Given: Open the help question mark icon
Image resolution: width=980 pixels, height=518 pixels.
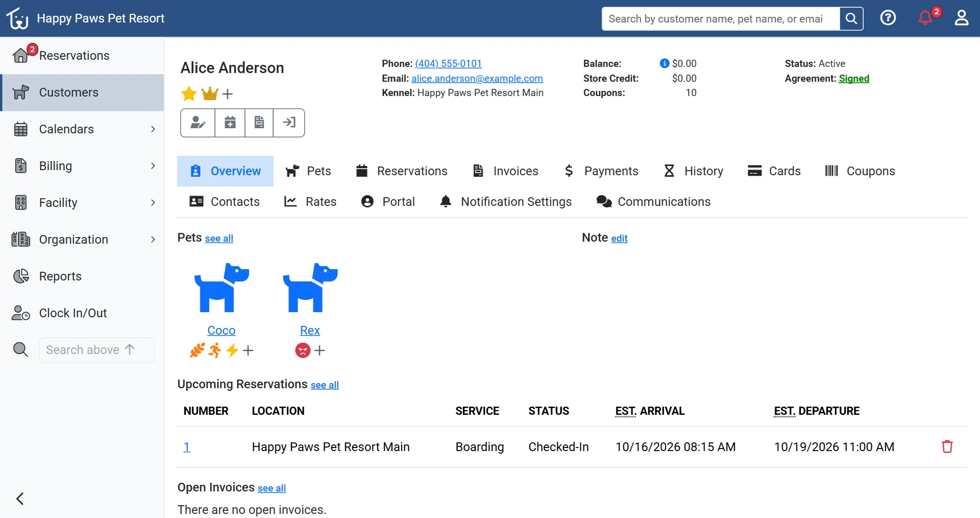Looking at the screenshot, I should (888, 18).
